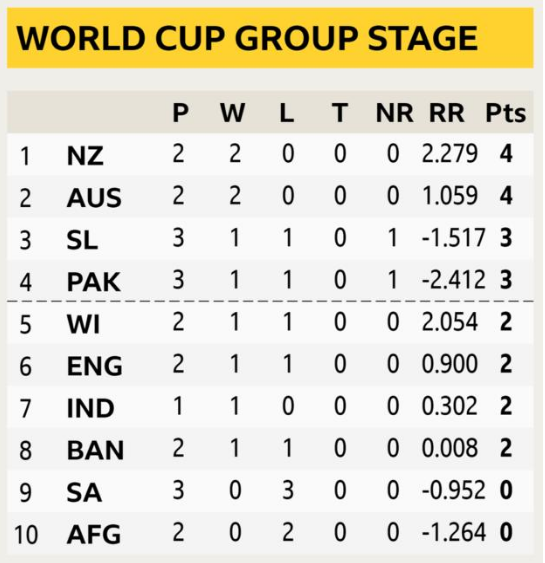This screenshot has height=563, width=545.
Task: Click the ENG team name
Action: [95, 366]
